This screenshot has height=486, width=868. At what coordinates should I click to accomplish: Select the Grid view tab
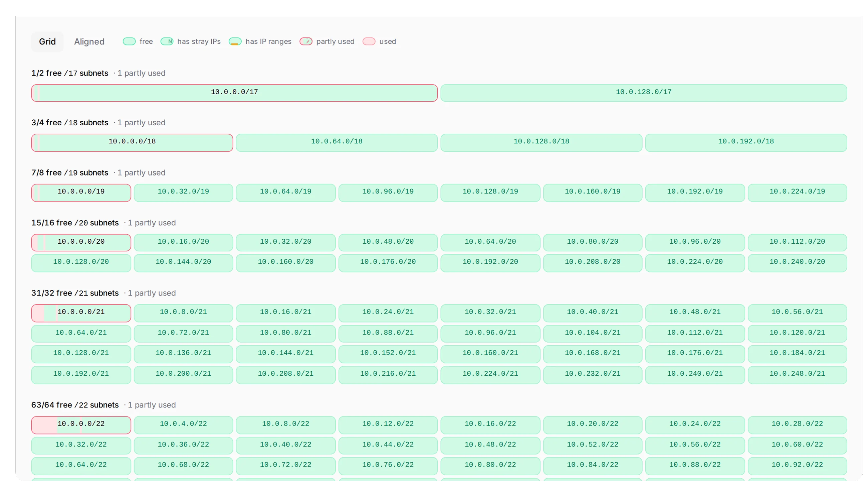click(47, 41)
